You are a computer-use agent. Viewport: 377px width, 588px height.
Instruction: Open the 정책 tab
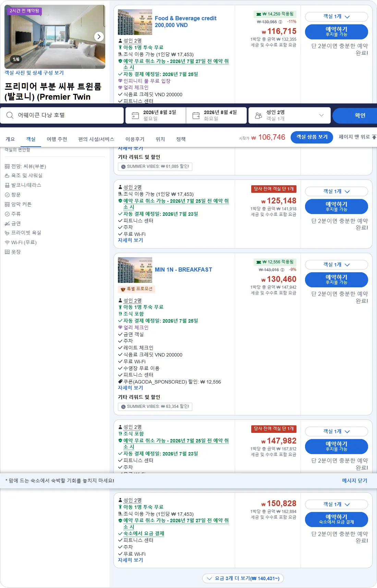pyautogui.click(x=181, y=139)
